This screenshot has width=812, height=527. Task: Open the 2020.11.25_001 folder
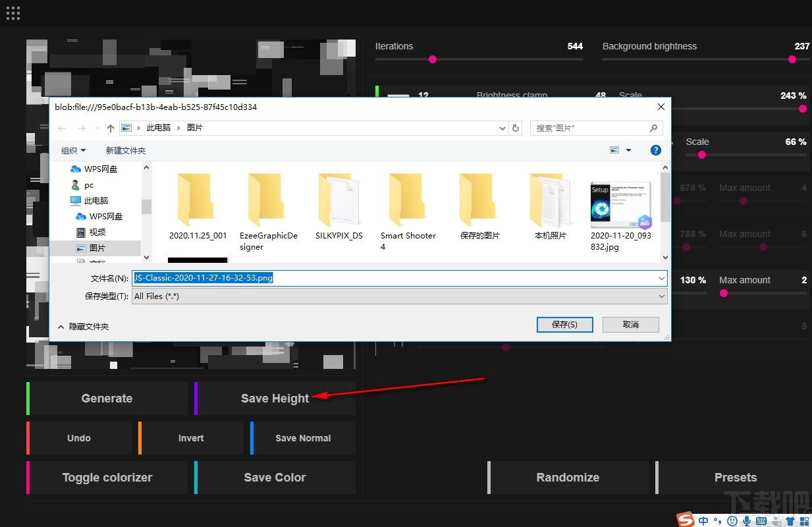click(198, 208)
